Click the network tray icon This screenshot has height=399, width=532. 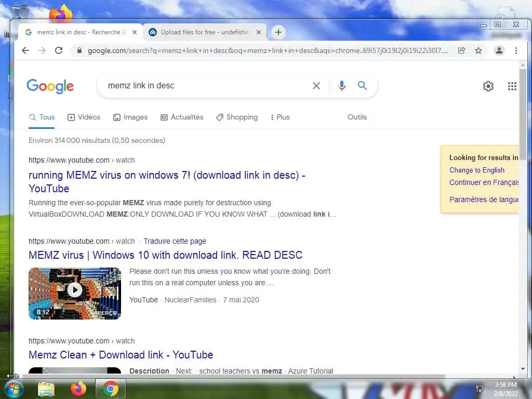tap(480, 389)
